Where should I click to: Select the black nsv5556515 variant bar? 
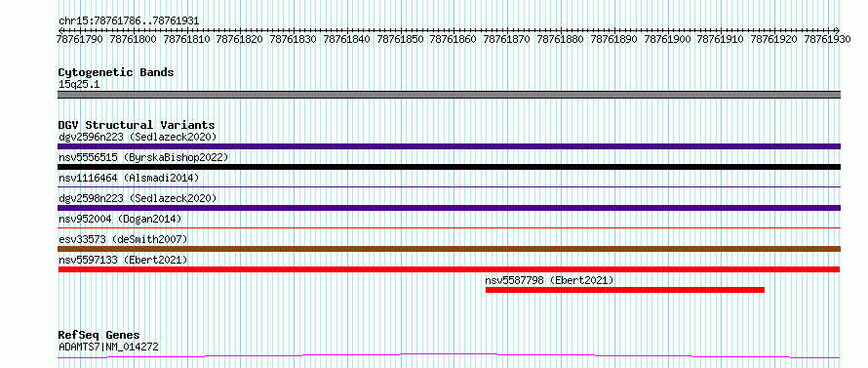(x=449, y=167)
